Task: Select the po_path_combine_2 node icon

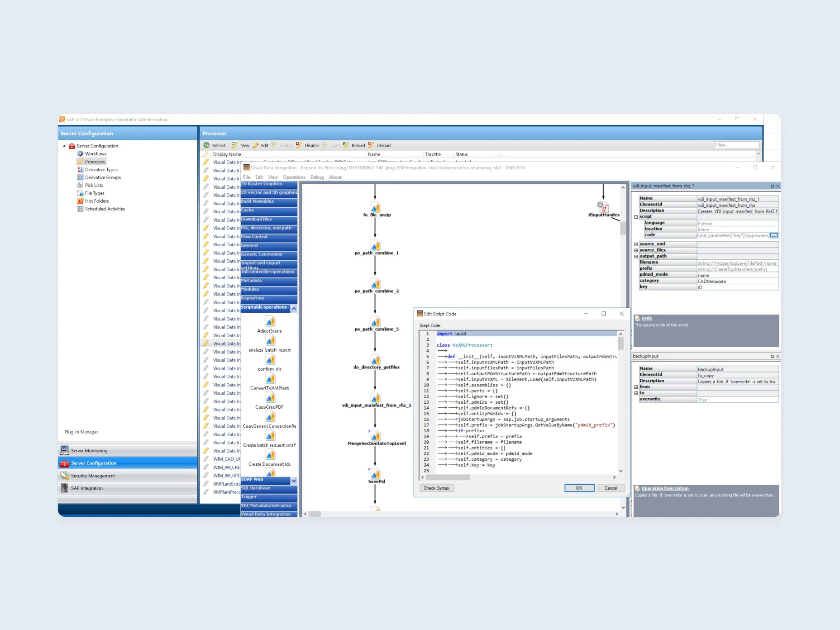Action: (x=376, y=283)
